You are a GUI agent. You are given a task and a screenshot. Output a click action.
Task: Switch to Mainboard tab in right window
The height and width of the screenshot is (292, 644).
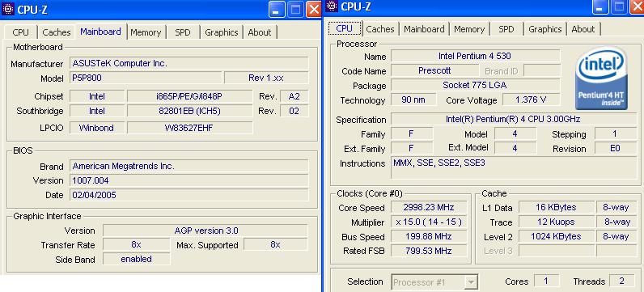(424, 29)
